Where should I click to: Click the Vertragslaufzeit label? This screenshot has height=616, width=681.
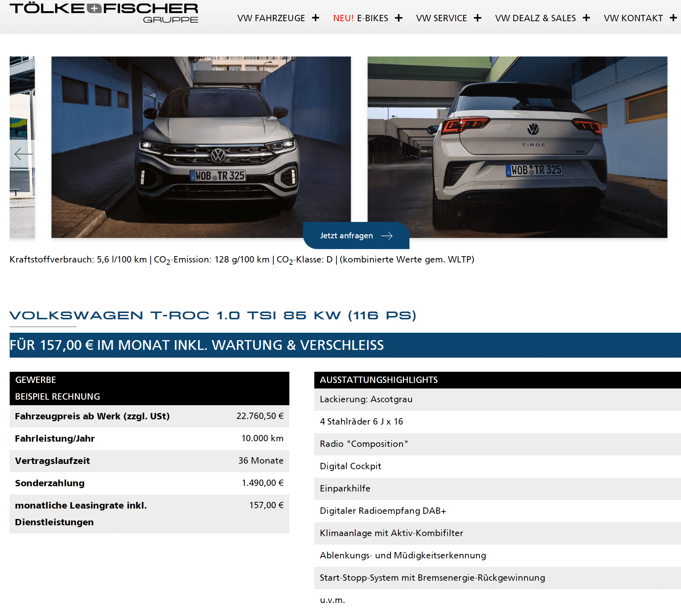[52, 461]
